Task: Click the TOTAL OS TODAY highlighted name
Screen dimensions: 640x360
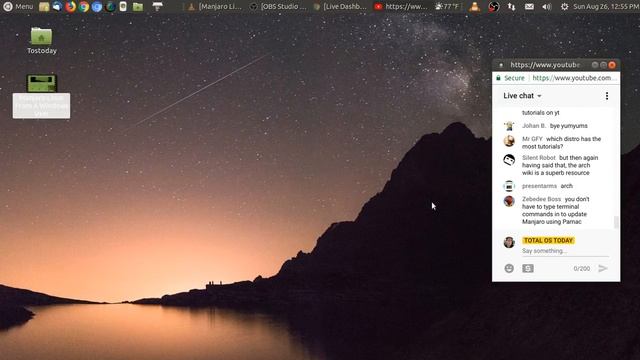Action: tap(548, 240)
